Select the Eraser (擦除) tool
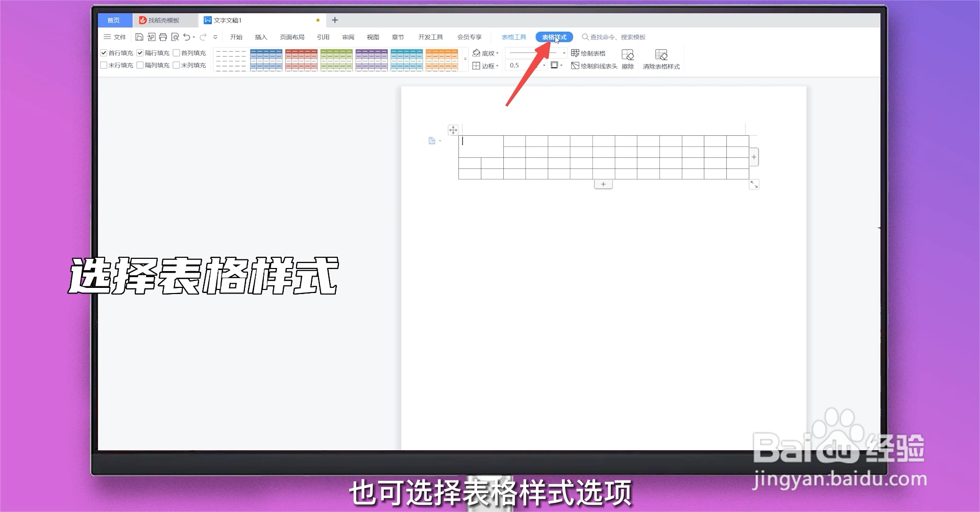 point(628,59)
